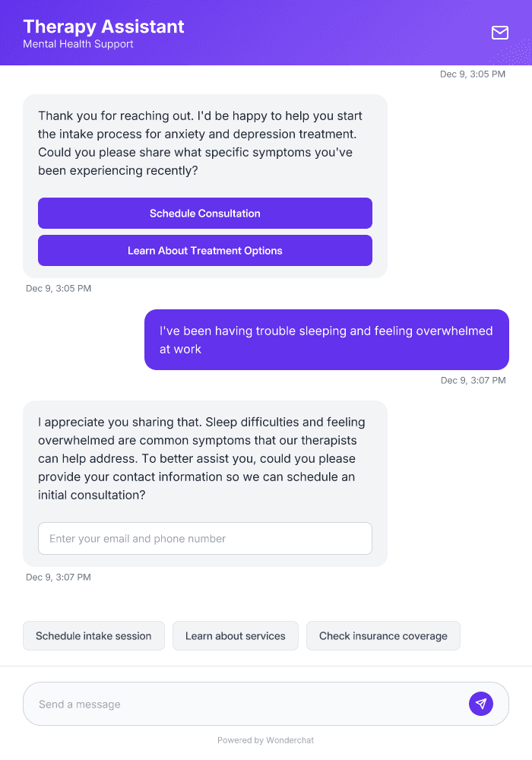The width and height of the screenshot is (532, 760).
Task: Click the envelope icon in the header
Action: click(500, 33)
